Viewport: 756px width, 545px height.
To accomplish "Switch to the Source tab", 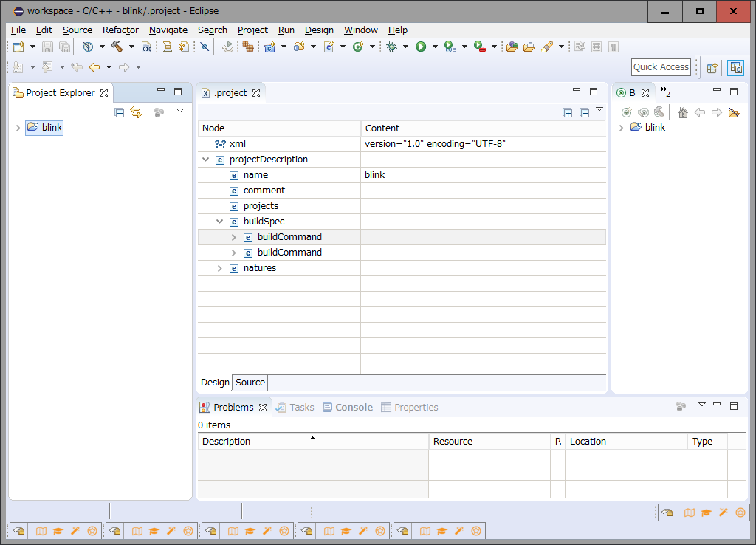I will tap(250, 383).
